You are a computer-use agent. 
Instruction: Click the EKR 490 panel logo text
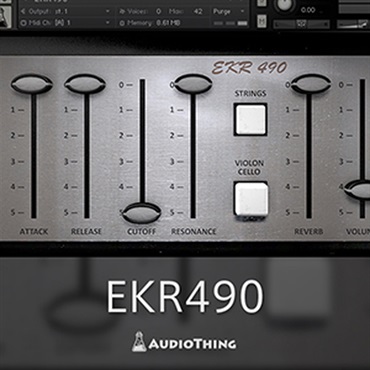tap(249, 68)
